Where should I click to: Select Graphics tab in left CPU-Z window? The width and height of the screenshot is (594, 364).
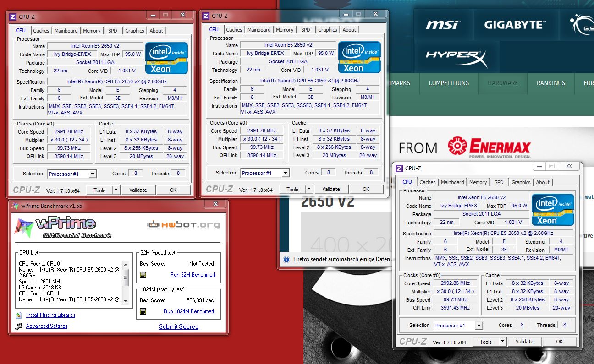pyautogui.click(x=135, y=31)
